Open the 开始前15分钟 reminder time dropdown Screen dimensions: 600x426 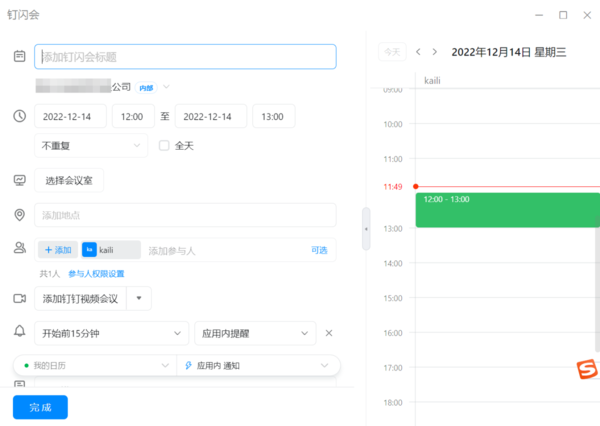point(111,333)
